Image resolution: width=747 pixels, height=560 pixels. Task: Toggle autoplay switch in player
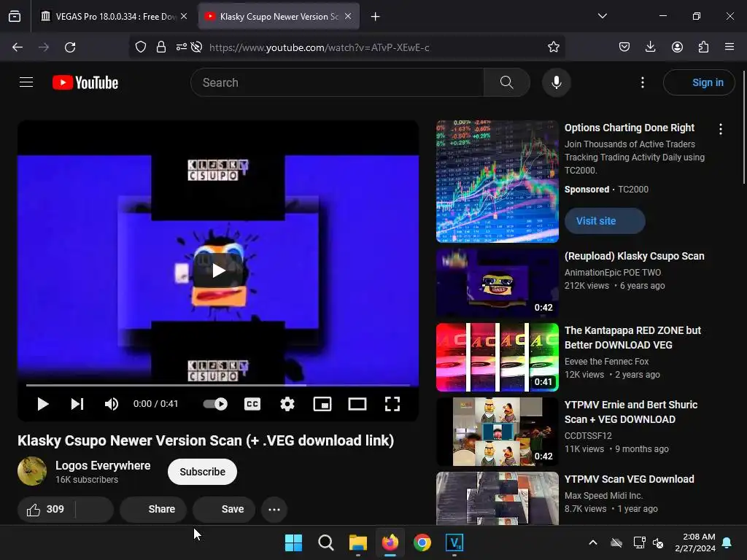click(215, 404)
